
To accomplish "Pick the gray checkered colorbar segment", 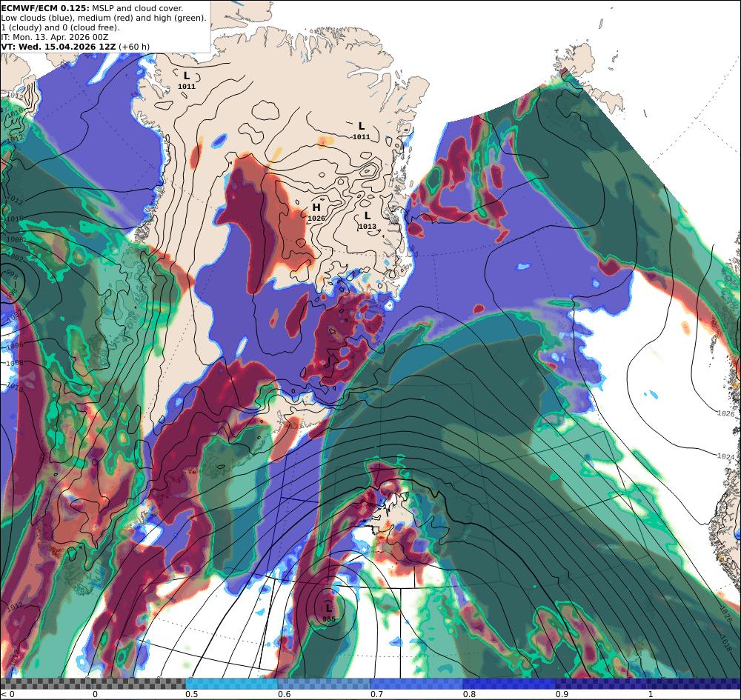I will (93, 684).
